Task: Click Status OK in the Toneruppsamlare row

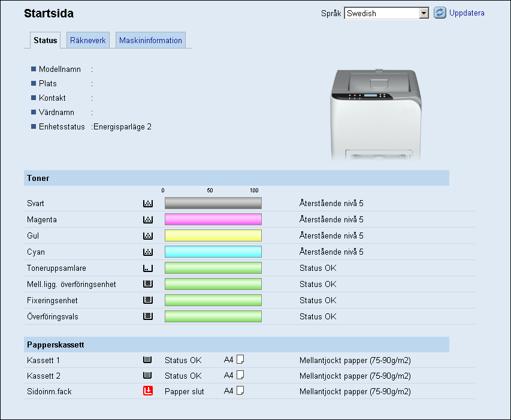Action: pos(318,268)
